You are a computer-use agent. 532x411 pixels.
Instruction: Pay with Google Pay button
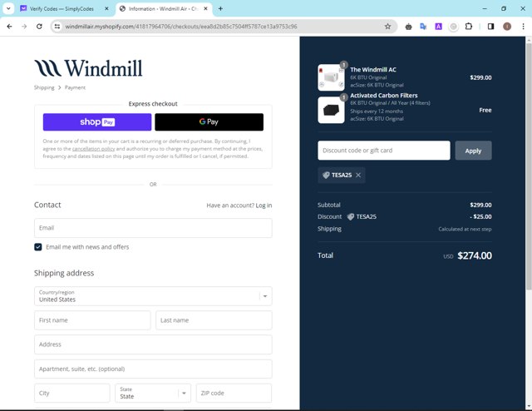[209, 122]
